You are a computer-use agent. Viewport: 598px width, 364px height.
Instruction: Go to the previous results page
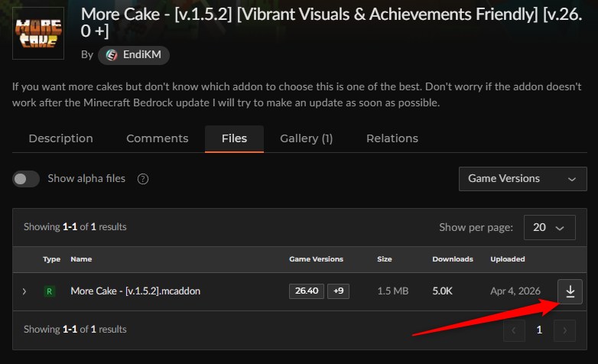514,330
